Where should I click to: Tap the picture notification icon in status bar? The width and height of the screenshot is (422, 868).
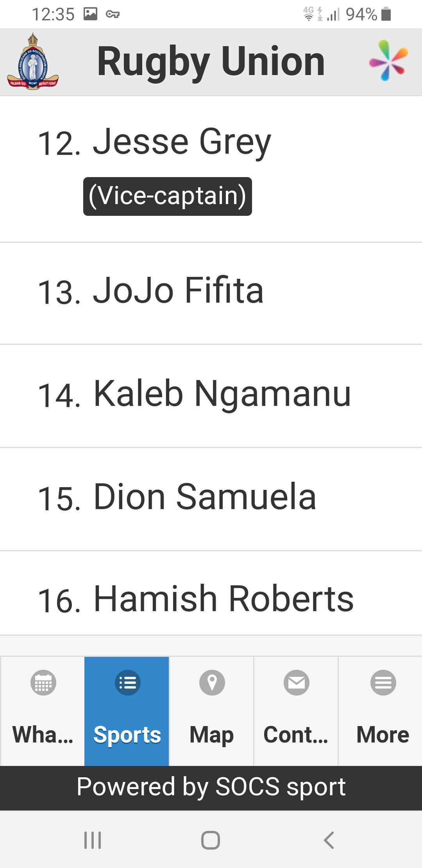[90, 14]
